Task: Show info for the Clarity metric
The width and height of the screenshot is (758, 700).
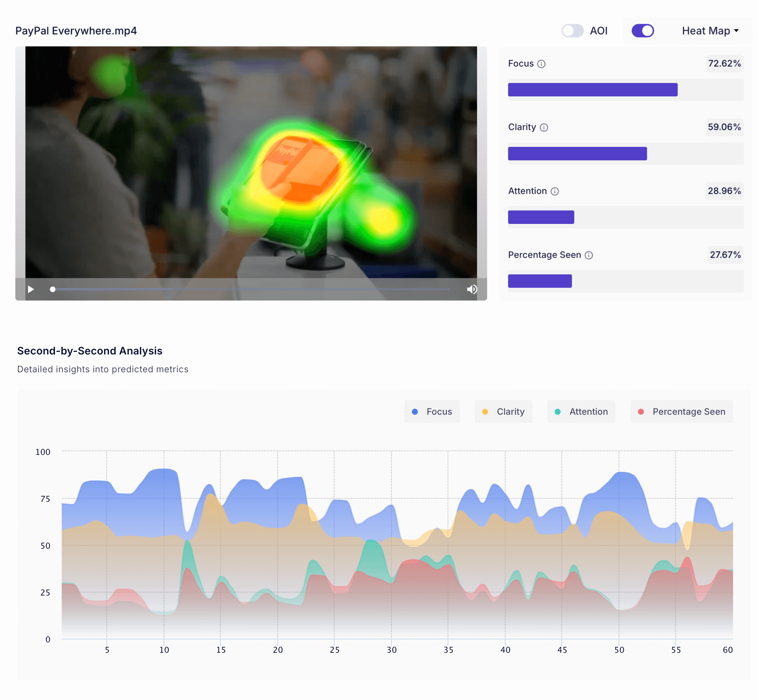Action: click(544, 128)
